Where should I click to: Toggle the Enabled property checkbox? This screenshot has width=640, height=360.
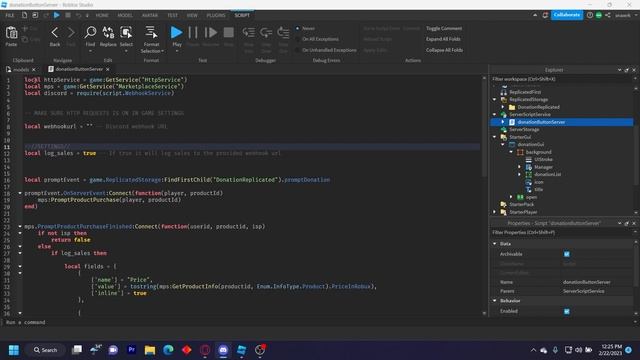(567, 311)
